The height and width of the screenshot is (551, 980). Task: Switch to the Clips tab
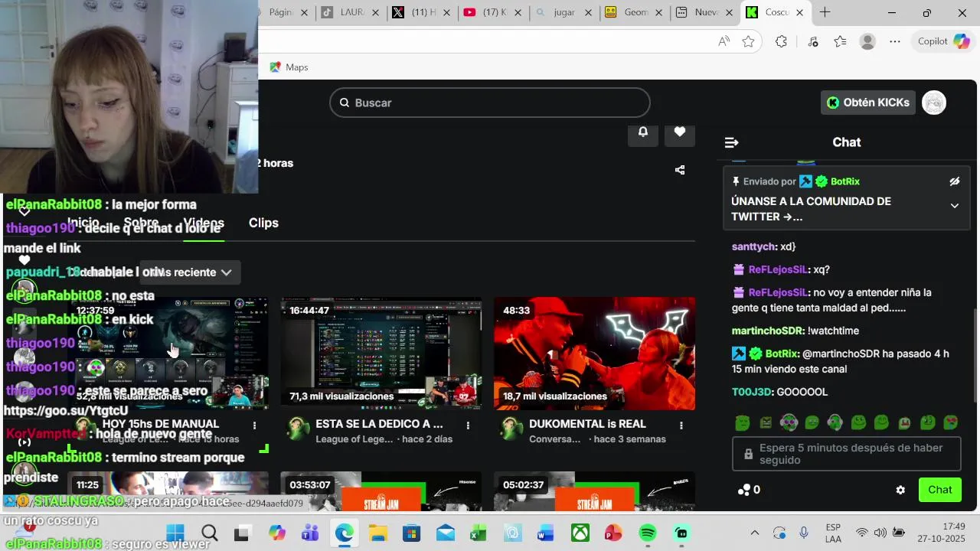coord(263,223)
